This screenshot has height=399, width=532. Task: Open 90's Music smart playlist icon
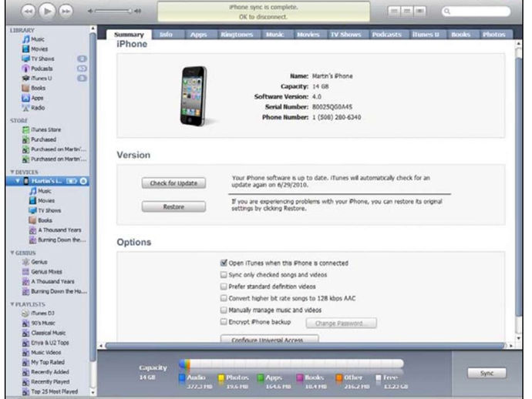[x=25, y=324]
